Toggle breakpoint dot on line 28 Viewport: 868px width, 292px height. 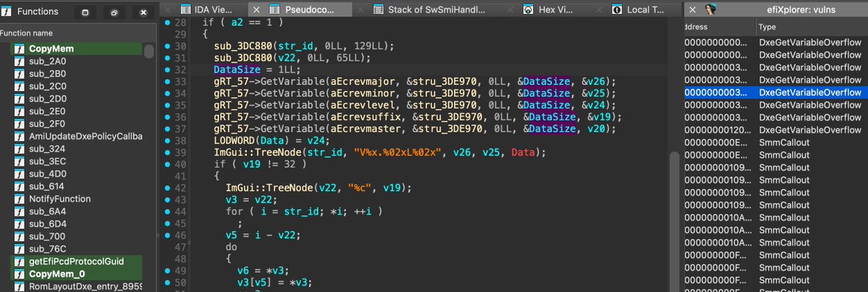click(x=167, y=24)
